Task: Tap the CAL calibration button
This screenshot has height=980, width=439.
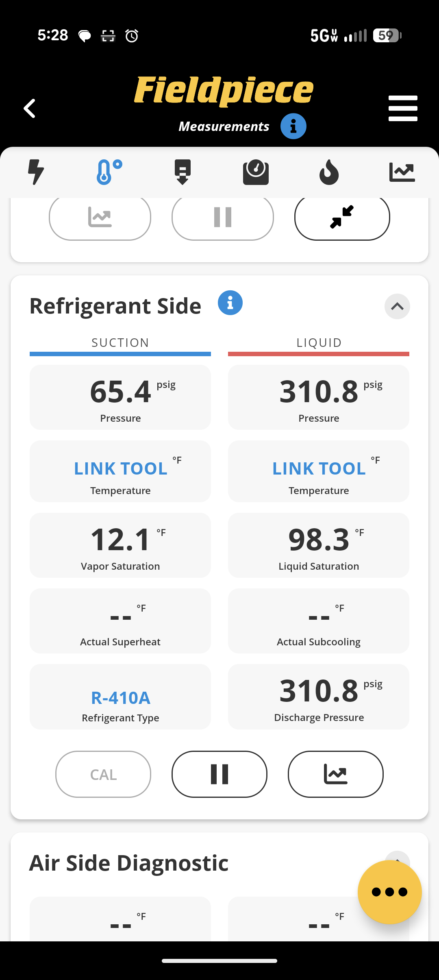Action: pyautogui.click(x=103, y=774)
